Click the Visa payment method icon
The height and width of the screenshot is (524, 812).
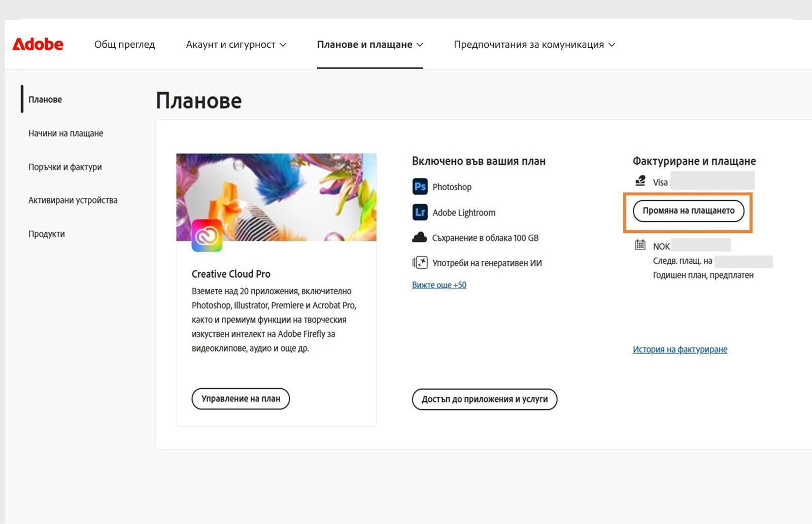point(640,181)
